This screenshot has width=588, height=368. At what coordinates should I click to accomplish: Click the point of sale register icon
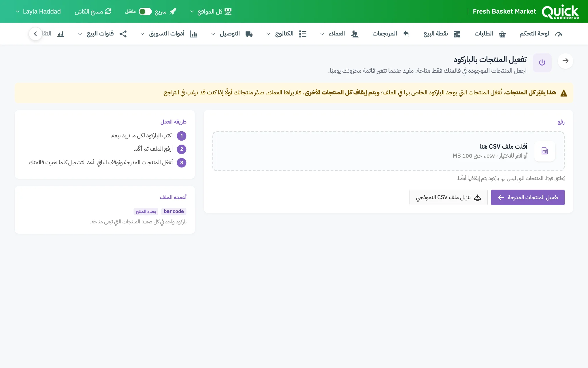click(457, 34)
